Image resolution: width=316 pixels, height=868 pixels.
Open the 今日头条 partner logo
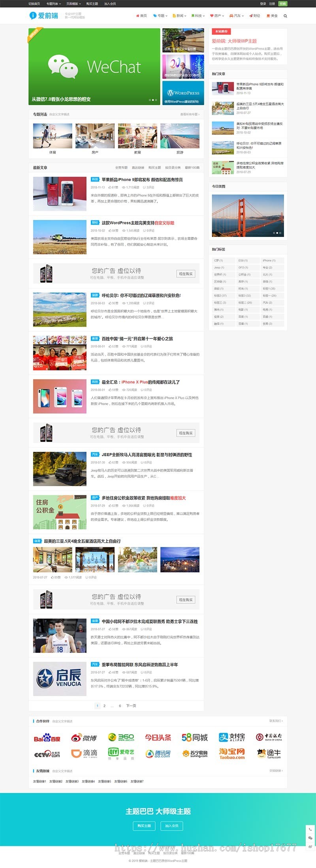click(158, 737)
